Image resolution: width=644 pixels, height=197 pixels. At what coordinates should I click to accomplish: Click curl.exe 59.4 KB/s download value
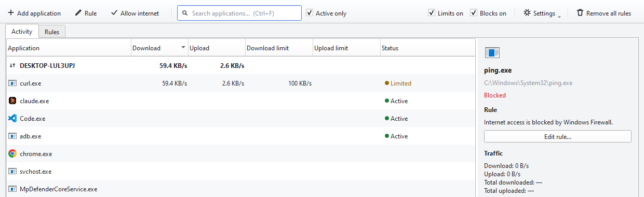click(x=175, y=83)
